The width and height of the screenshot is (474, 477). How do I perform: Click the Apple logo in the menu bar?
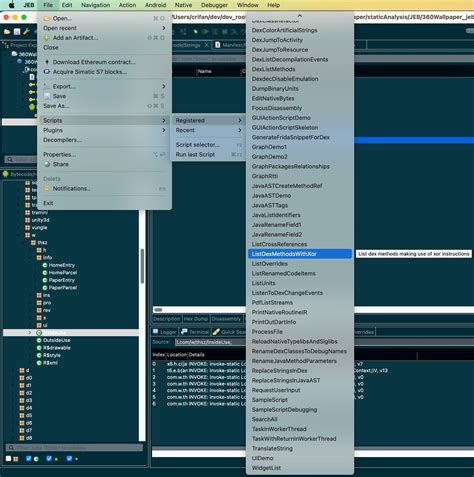pos(12,5)
